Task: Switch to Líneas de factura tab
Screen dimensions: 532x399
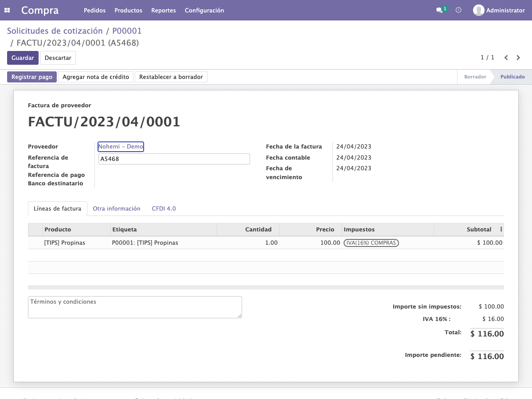Action: [x=58, y=209]
